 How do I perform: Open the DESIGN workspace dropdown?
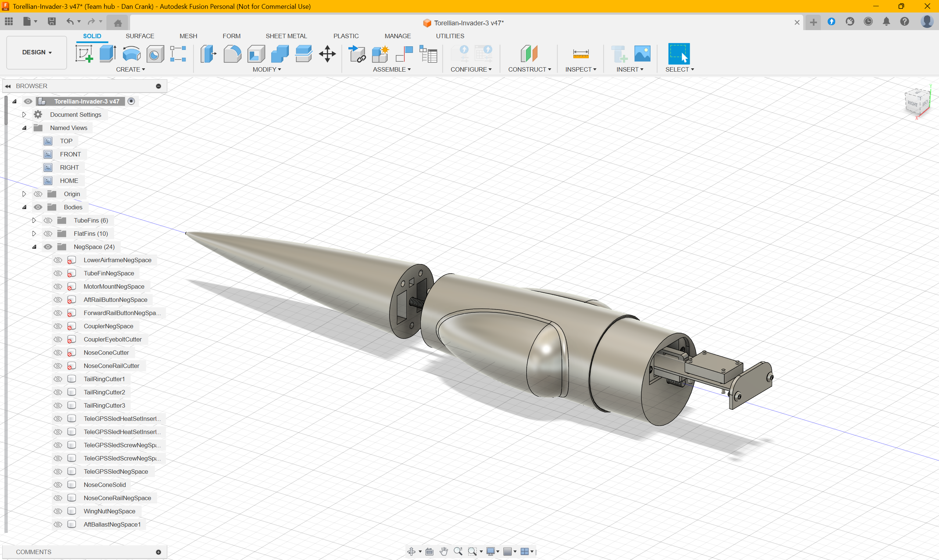tap(37, 53)
